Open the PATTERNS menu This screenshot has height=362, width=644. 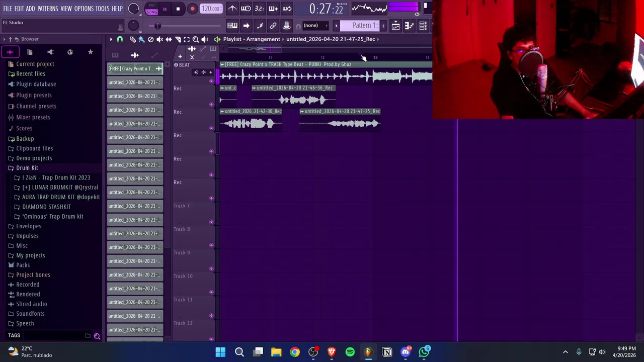pos(48,9)
